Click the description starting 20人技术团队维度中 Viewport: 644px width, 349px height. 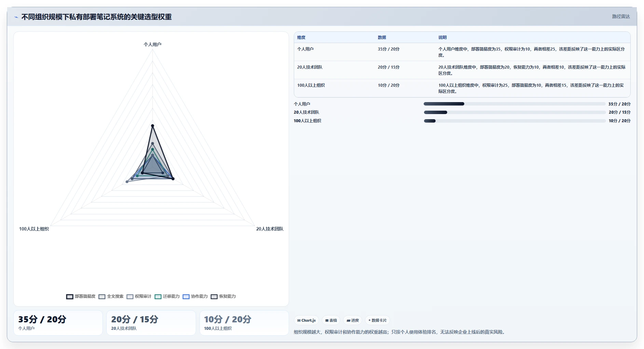point(532,70)
